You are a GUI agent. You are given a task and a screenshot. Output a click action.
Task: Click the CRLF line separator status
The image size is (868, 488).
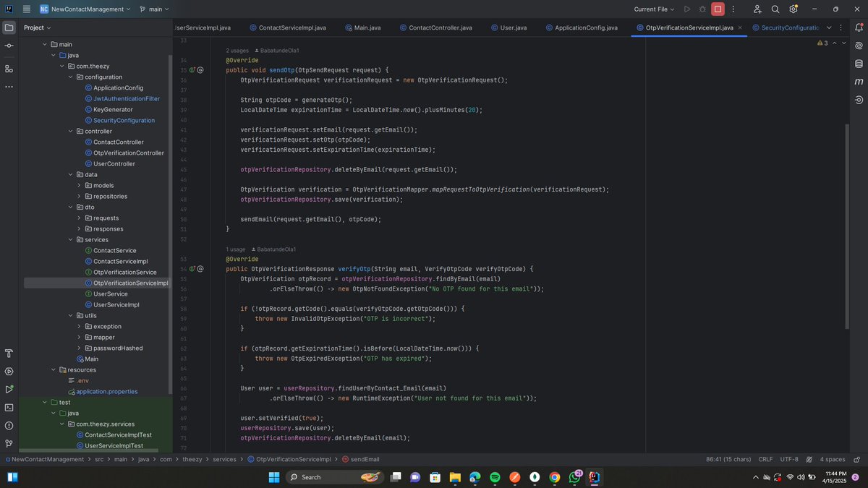765,459
